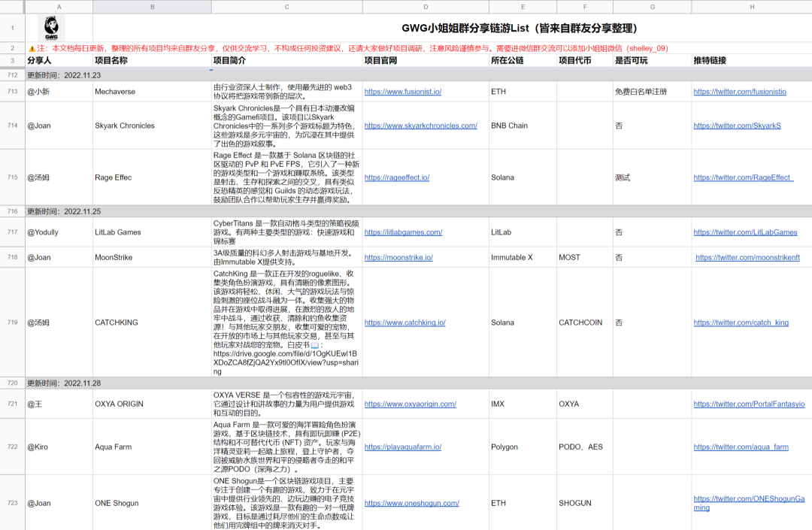Open the skyarkchronicles.com link
The width and height of the screenshot is (812, 530).
(420, 126)
